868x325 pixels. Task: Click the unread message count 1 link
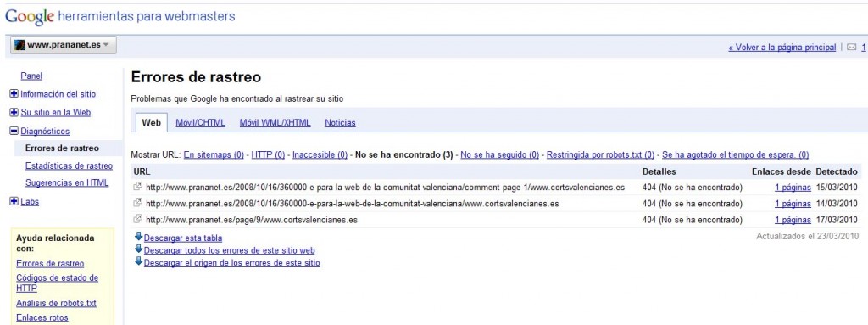863,48
